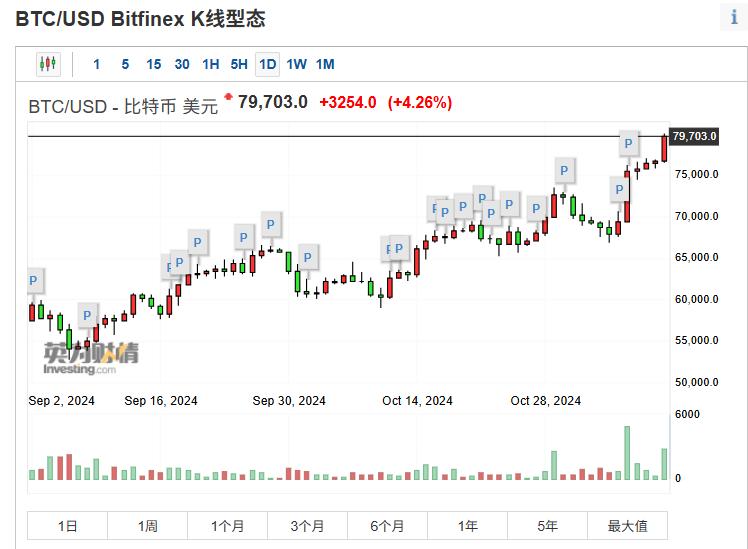This screenshot has width=748, height=549.
Task: Choose the 1H interval
Action: click(x=210, y=64)
